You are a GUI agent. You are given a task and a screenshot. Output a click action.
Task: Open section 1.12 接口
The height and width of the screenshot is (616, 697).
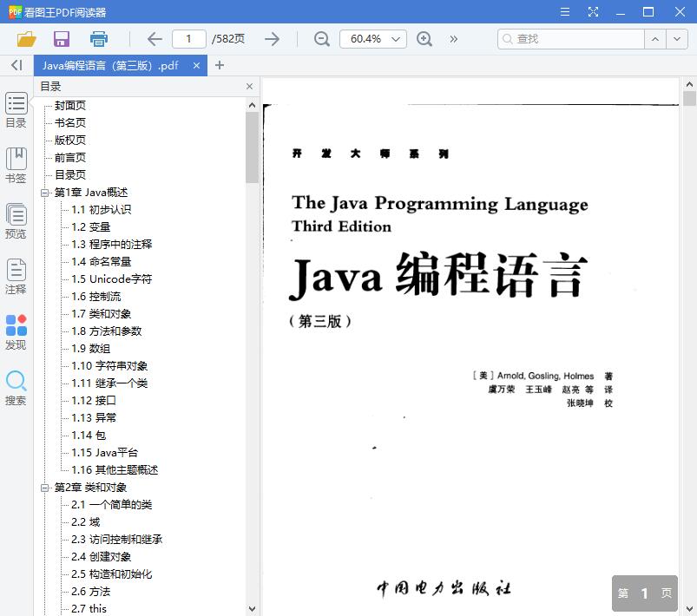pos(94,401)
